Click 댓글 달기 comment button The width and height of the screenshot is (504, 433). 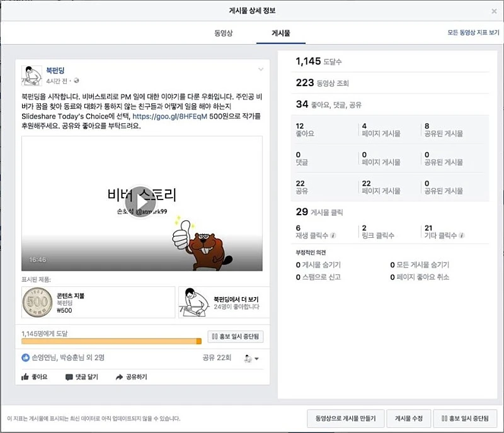(x=82, y=377)
